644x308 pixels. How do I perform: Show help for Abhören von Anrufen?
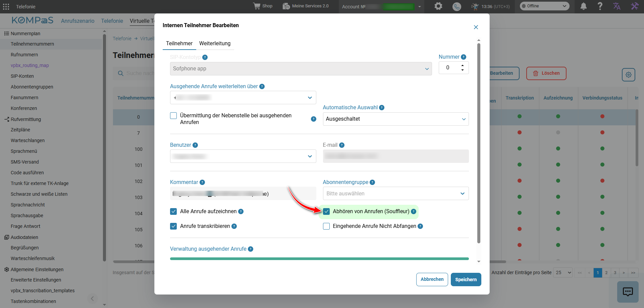coord(414,211)
